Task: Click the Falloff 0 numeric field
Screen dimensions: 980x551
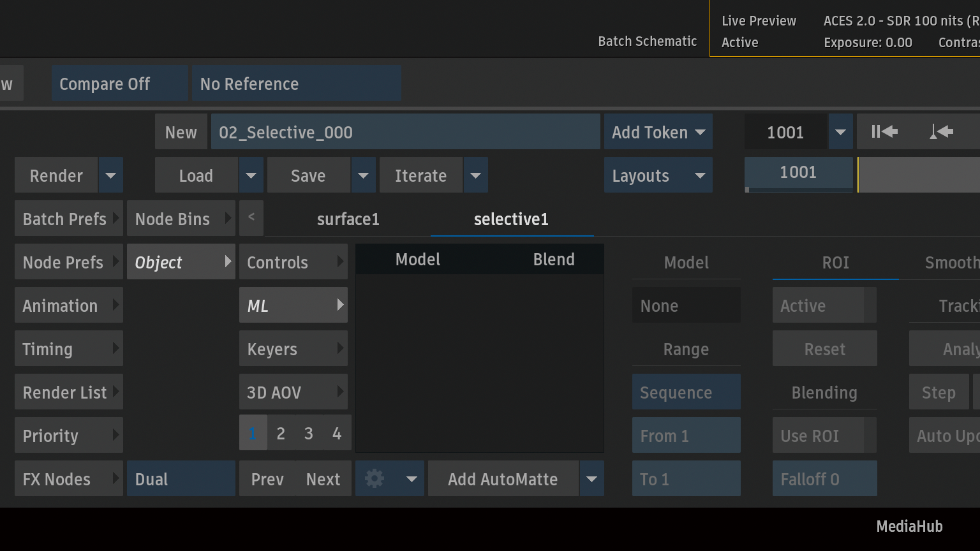Action: [x=824, y=479]
